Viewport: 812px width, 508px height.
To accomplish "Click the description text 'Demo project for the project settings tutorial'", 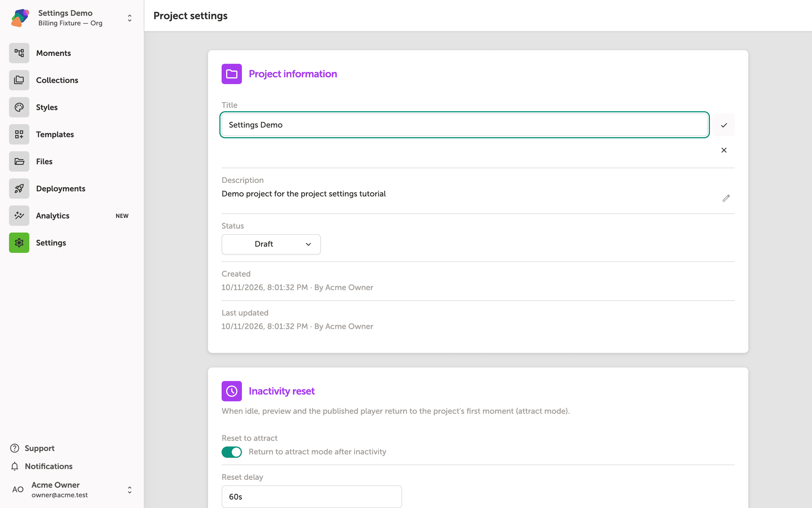I will pyautogui.click(x=304, y=194).
